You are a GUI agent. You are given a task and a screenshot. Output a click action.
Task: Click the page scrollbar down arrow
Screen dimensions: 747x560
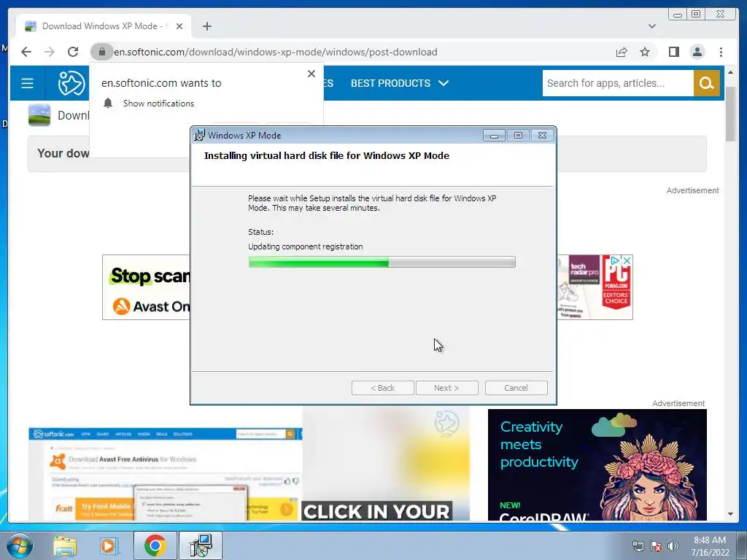(730, 514)
